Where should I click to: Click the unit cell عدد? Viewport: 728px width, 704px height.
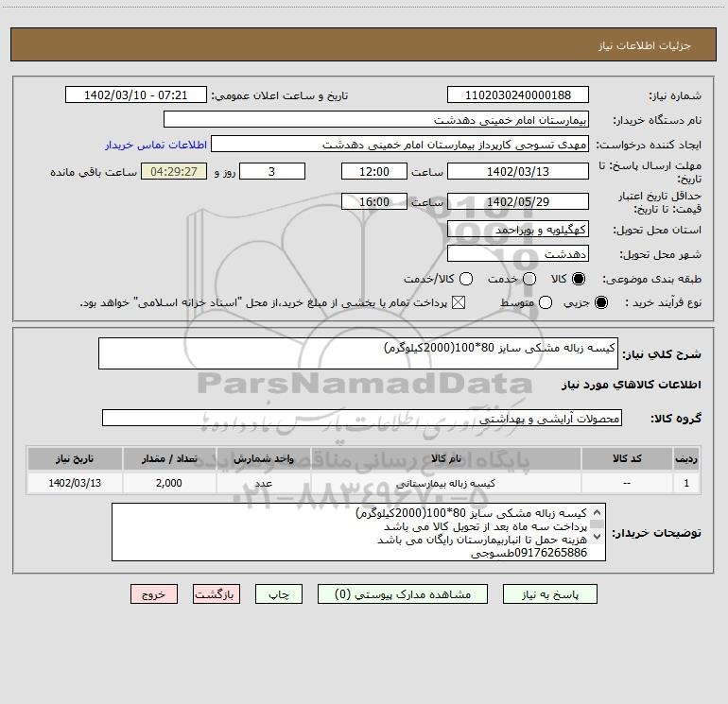[x=263, y=483]
